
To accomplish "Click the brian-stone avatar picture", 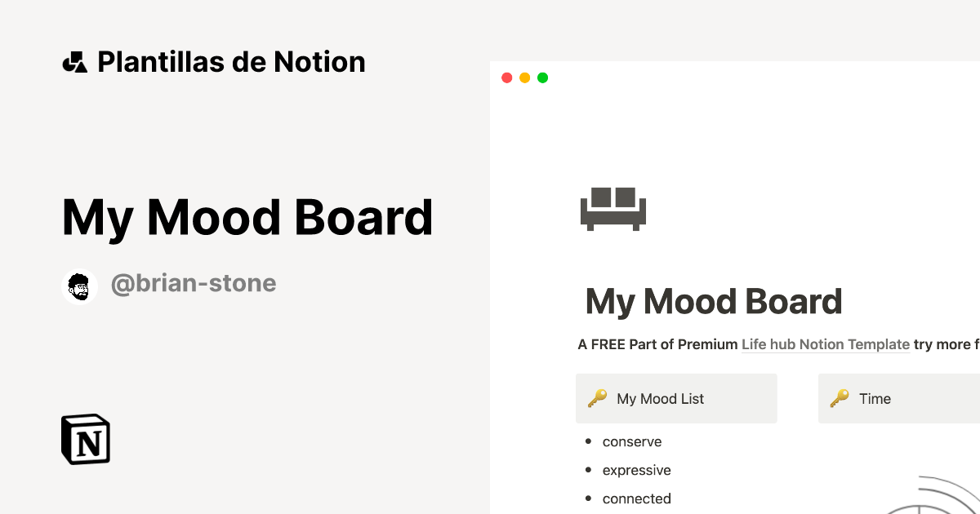I will tap(79, 286).
